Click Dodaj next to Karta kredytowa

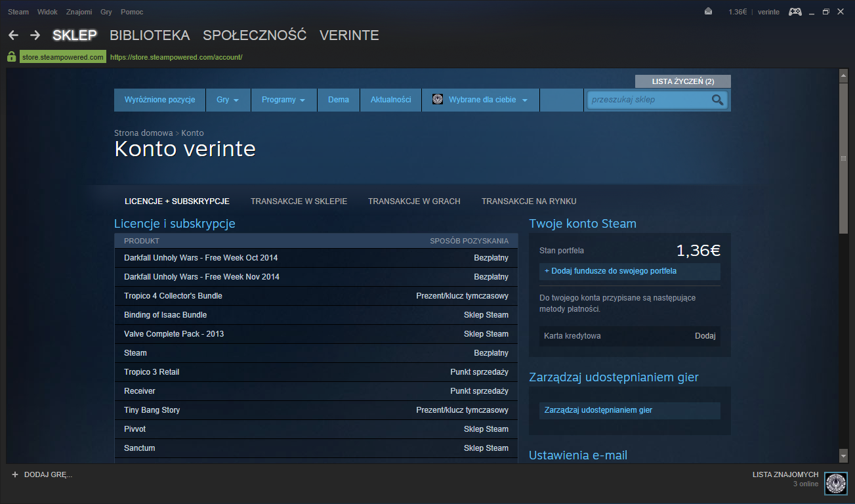tap(705, 336)
